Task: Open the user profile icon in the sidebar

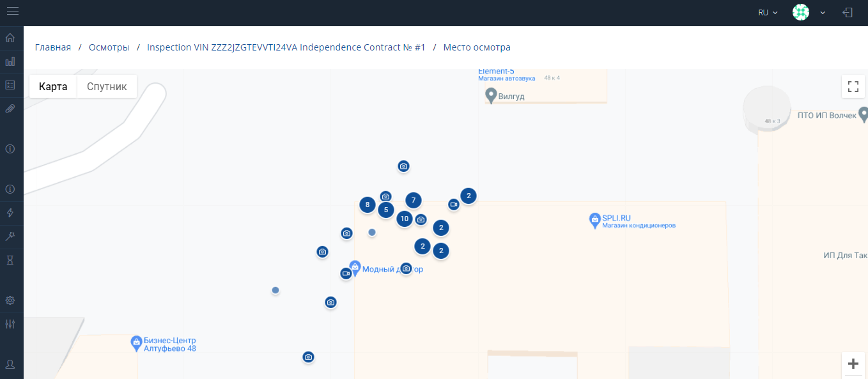Action: [10, 364]
